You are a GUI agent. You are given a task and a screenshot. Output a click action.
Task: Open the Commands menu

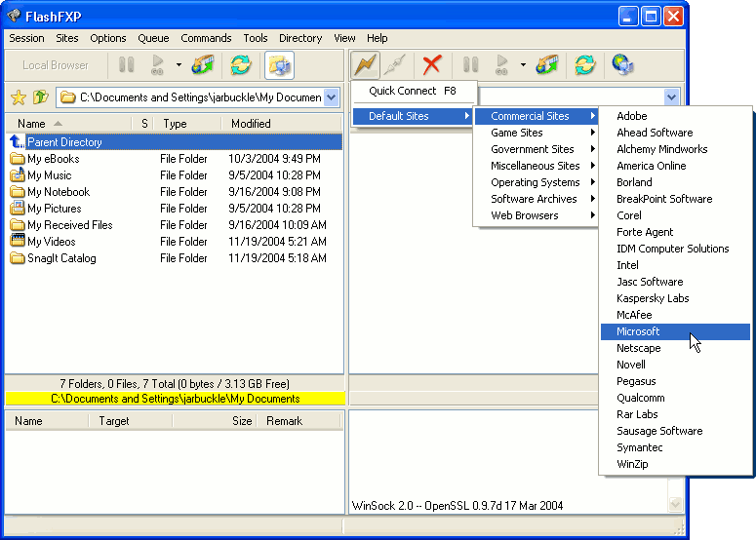(206, 38)
